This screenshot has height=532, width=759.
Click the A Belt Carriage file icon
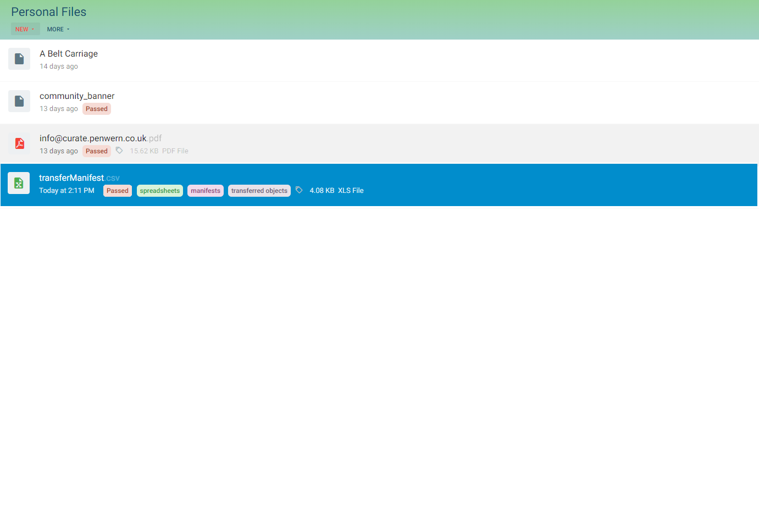tap(19, 59)
